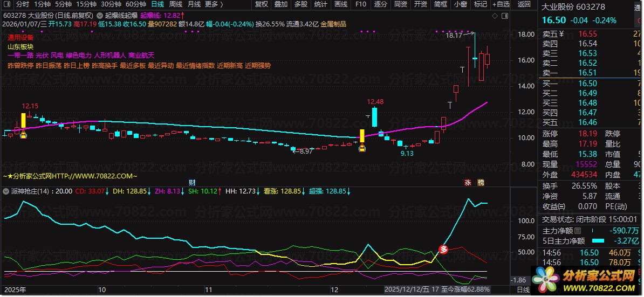Select the 60分钟 period tab

(x=136, y=4)
